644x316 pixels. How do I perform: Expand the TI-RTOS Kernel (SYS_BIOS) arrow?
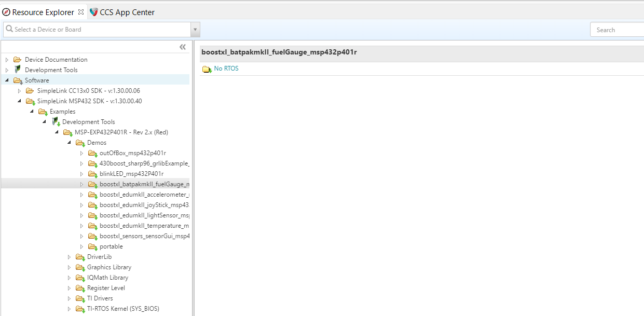tap(69, 309)
